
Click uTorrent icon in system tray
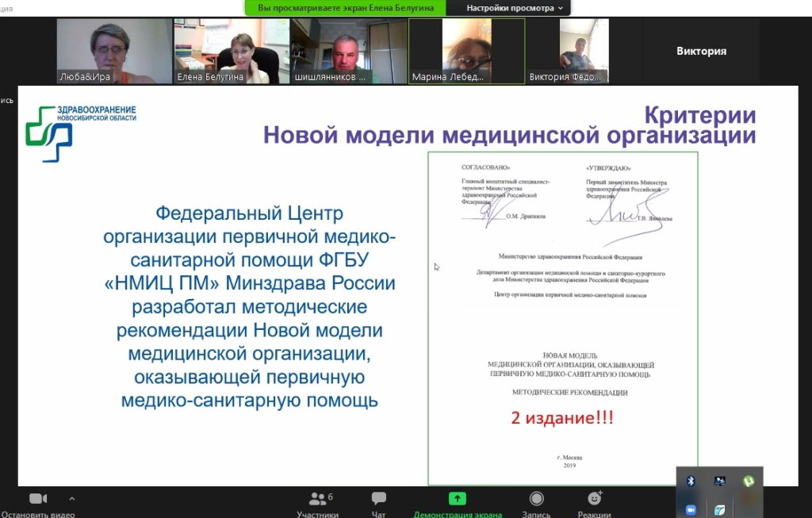748,481
